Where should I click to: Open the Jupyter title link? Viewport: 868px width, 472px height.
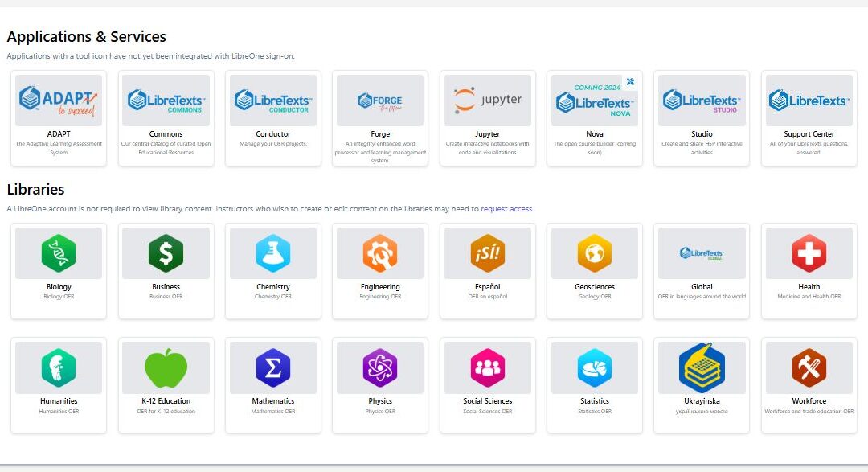pos(487,134)
